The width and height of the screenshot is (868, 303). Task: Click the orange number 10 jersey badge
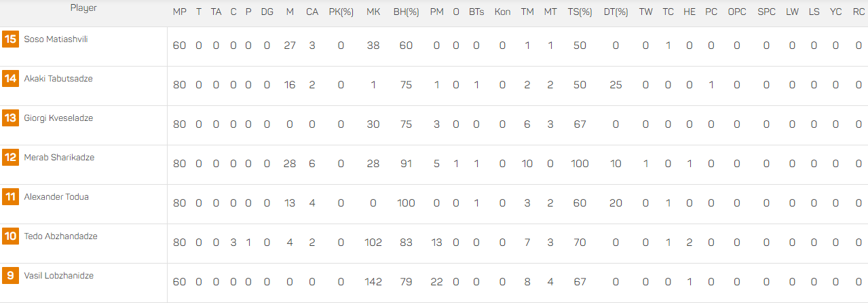10,236
